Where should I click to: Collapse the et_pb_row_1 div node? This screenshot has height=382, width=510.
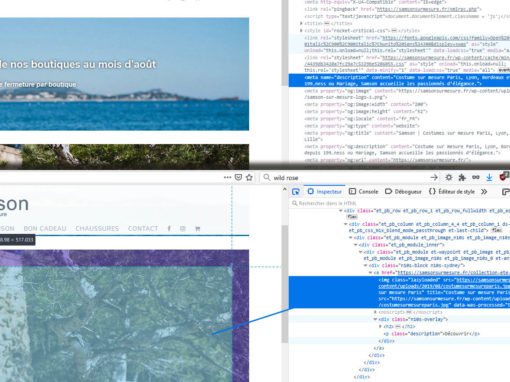(x=341, y=211)
